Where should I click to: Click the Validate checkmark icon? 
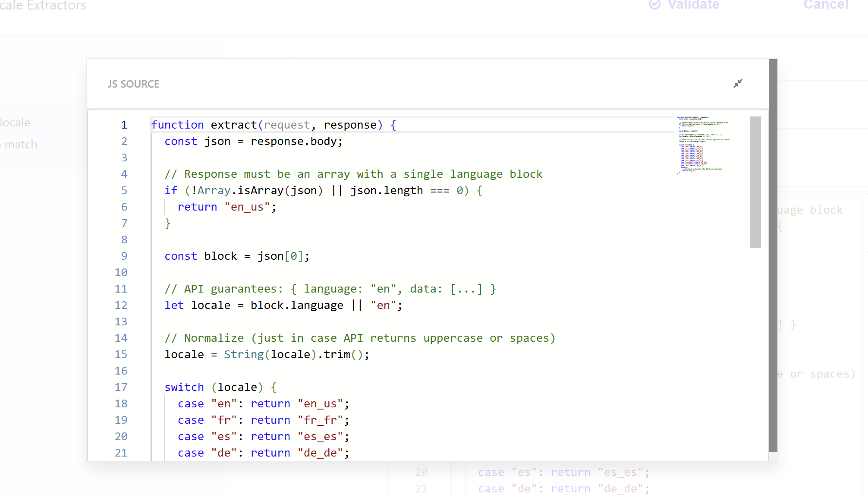click(654, 5)
